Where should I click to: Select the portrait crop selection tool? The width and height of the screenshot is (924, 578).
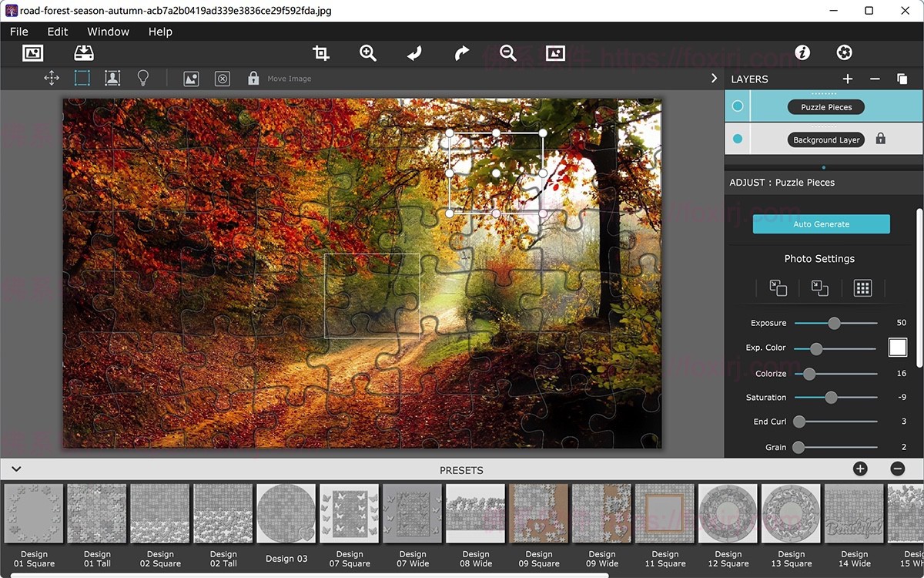coord(112,78)
